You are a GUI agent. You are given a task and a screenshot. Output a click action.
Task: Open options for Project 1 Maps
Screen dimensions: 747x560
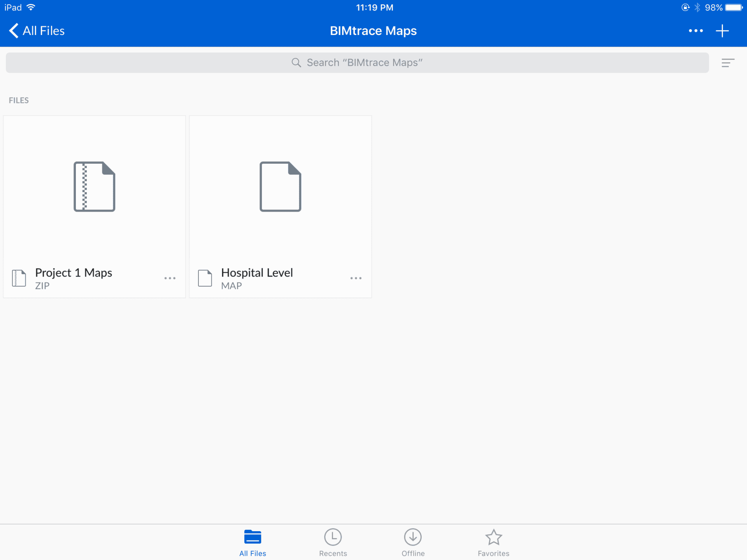[170, 278]
